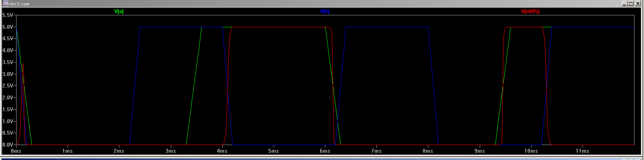Screen dimensions: 644x160
Task: Click the 1ms time axis label
Action: coord(68,151)
